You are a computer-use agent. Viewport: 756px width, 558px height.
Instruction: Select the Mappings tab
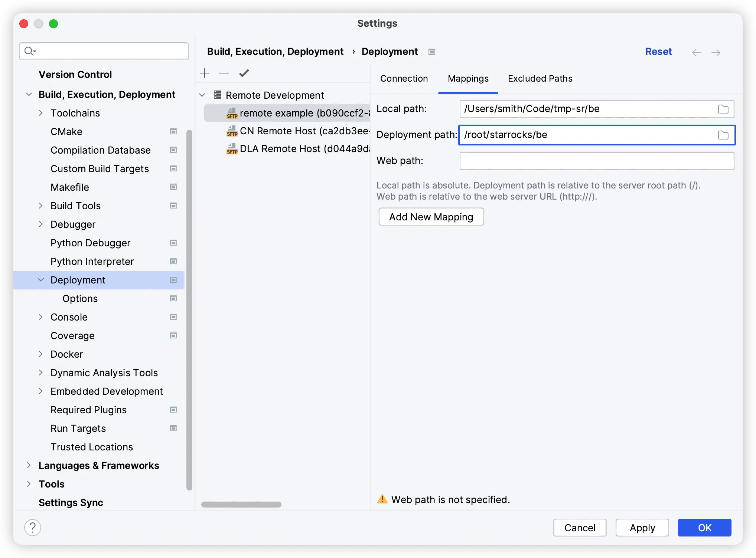point(468,78)
